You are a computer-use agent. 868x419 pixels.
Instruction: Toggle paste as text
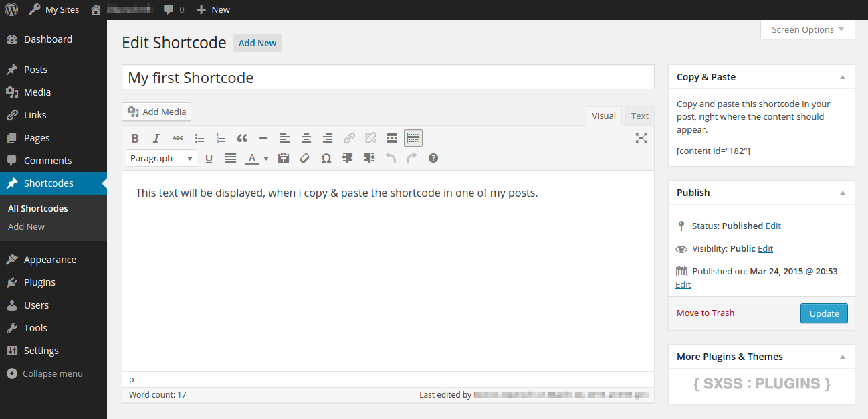pyautogui.click(x=284, y=158)
